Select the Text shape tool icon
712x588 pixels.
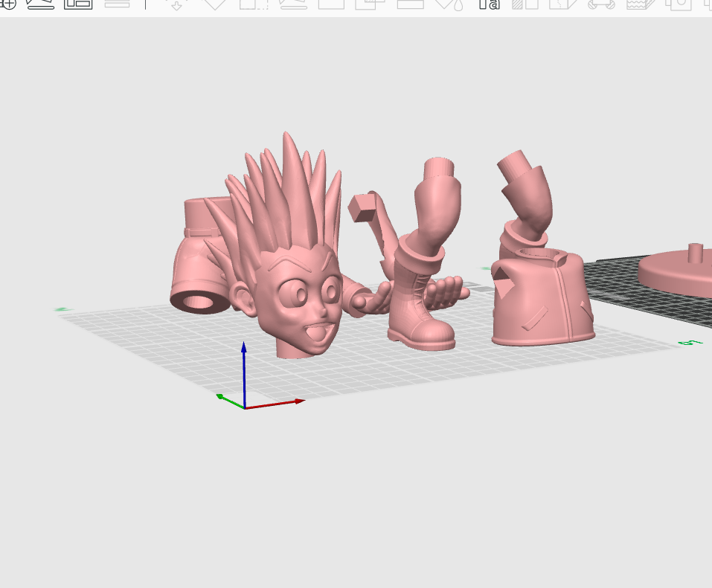coord(489,4)
